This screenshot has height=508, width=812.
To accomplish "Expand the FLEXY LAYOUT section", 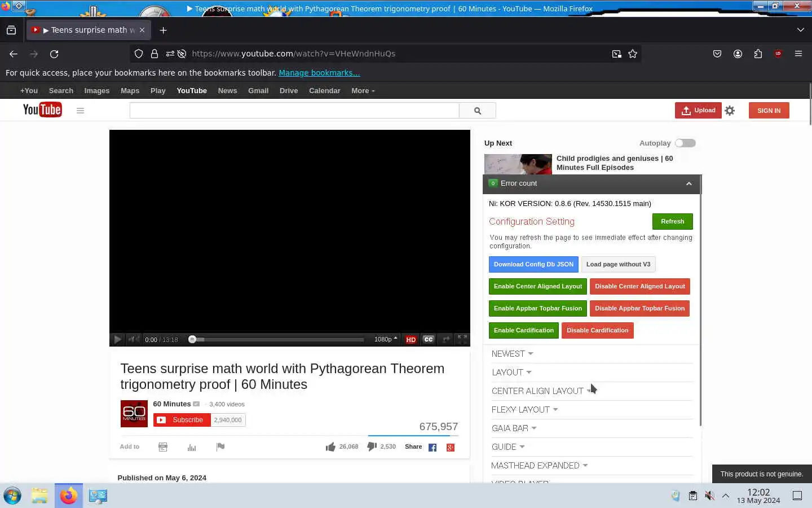I will (x=524, y=410).
